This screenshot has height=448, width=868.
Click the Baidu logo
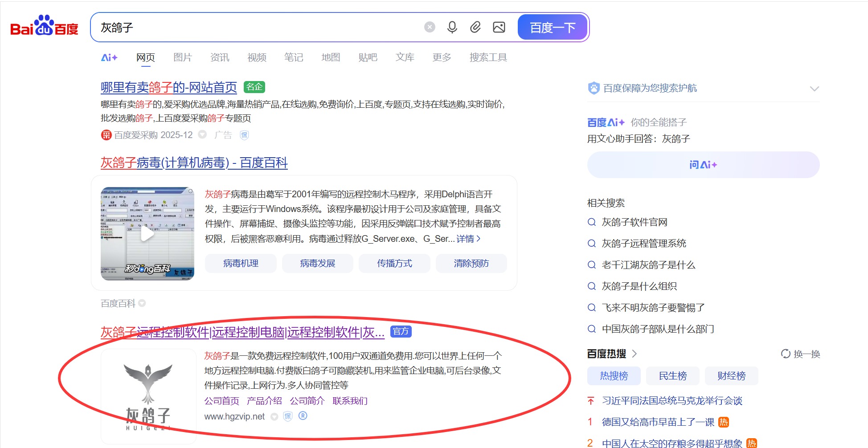pyautogui.click(x=44, y=27)
